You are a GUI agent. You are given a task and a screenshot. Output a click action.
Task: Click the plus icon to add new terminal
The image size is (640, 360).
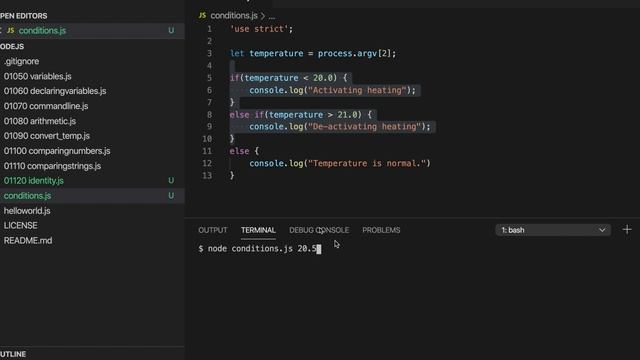click(x=627, y=230)
